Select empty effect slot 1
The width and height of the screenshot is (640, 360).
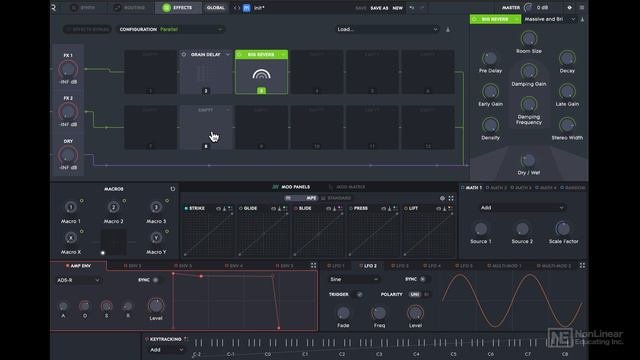(x=151, y=72)
